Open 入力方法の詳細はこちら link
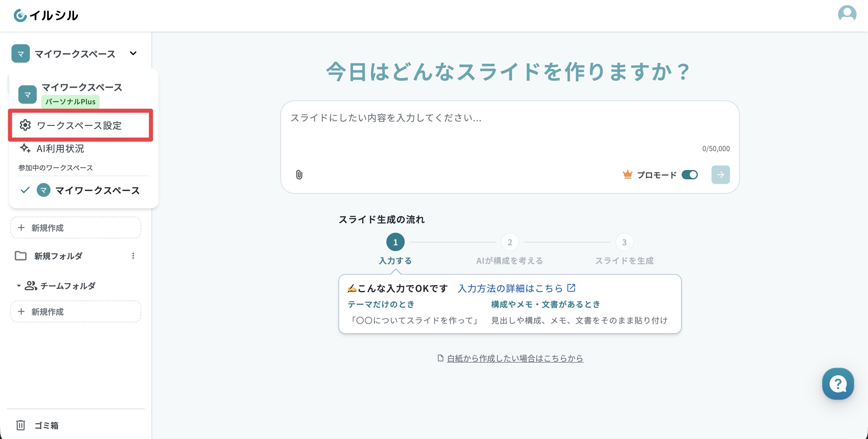The height and width of the screenshot is (439, 868). tap(517, 288)
